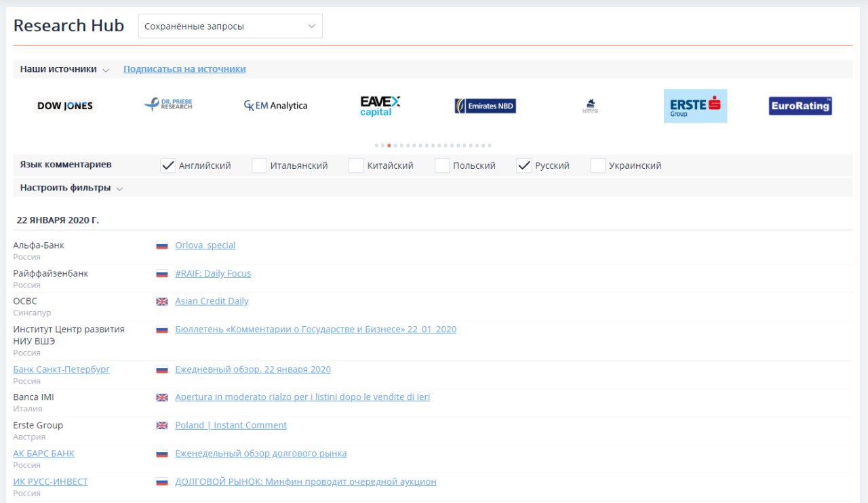868x503 pixels.
Task: Click the Erste Group source name in the list
Action: [x=38, y=425]
